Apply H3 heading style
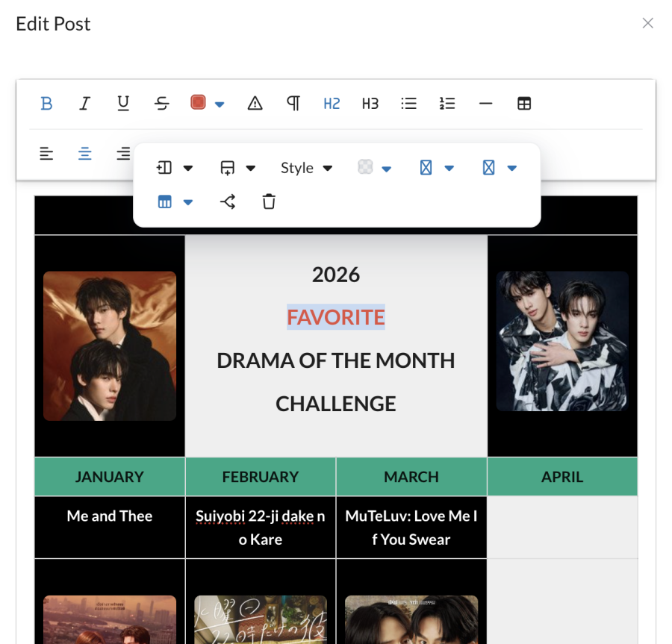The height and width of the screenshot is (644, 672). pyautogui.click(x=370, y=104)
